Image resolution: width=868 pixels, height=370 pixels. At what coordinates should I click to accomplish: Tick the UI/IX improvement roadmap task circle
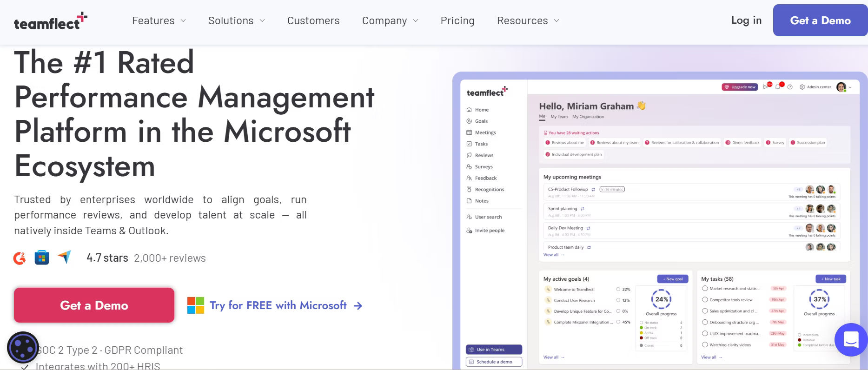(x=705, y=333)
